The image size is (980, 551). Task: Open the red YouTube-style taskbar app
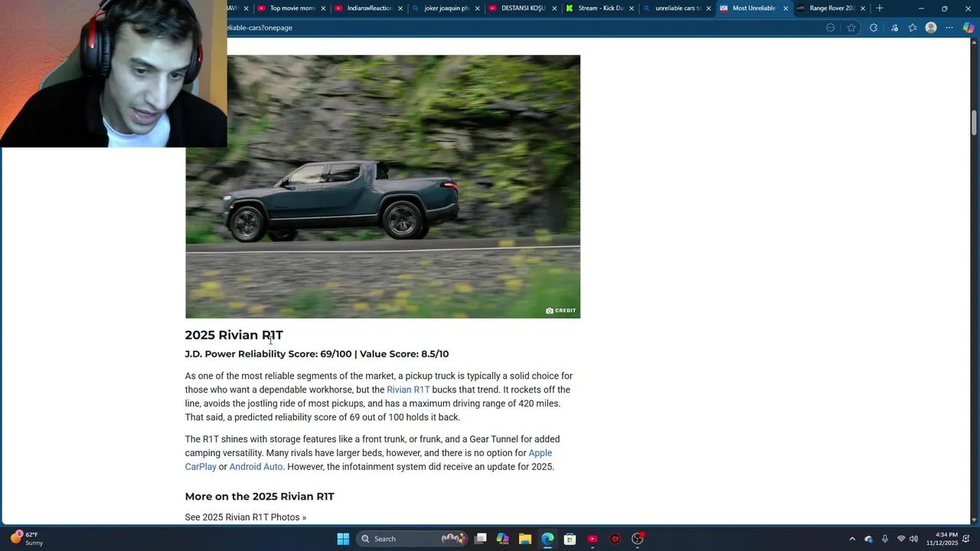(x=593, y=539)
